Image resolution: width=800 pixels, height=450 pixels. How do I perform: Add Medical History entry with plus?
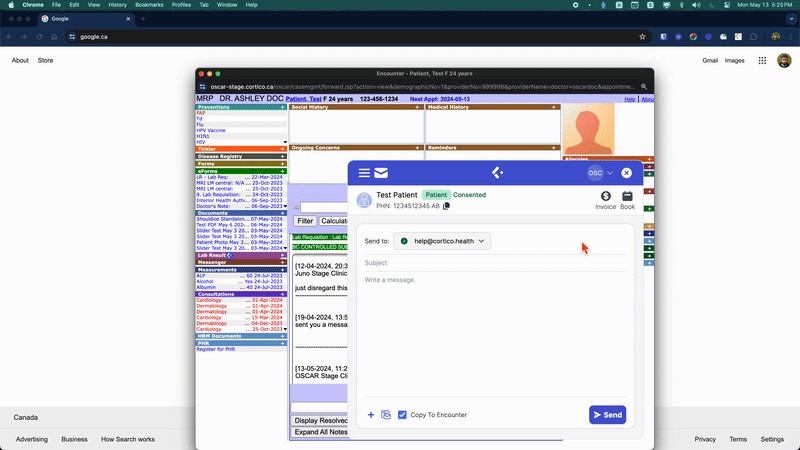tap(554, 107)
